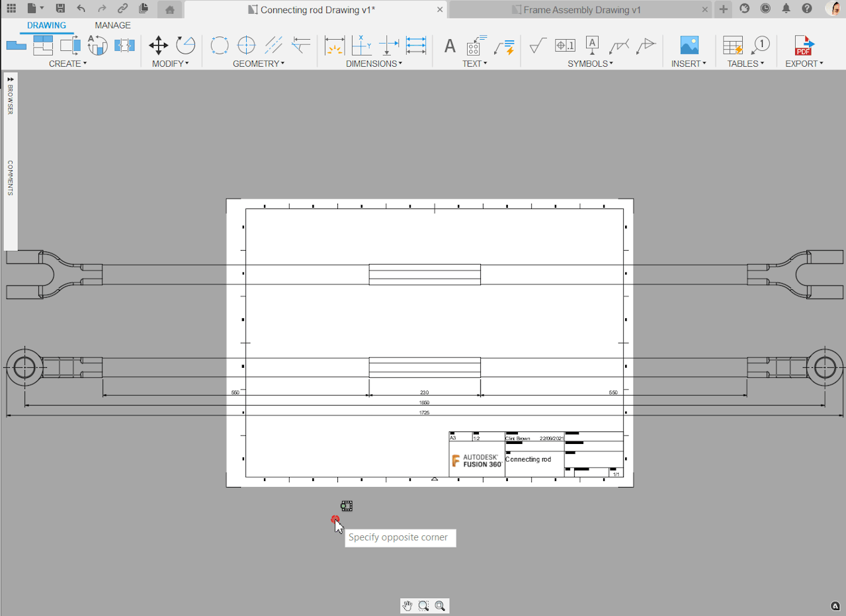The height and width of the screenshot is (616, 846).
Task: Select the Ordinate Dimension tool
Action: 362,46
